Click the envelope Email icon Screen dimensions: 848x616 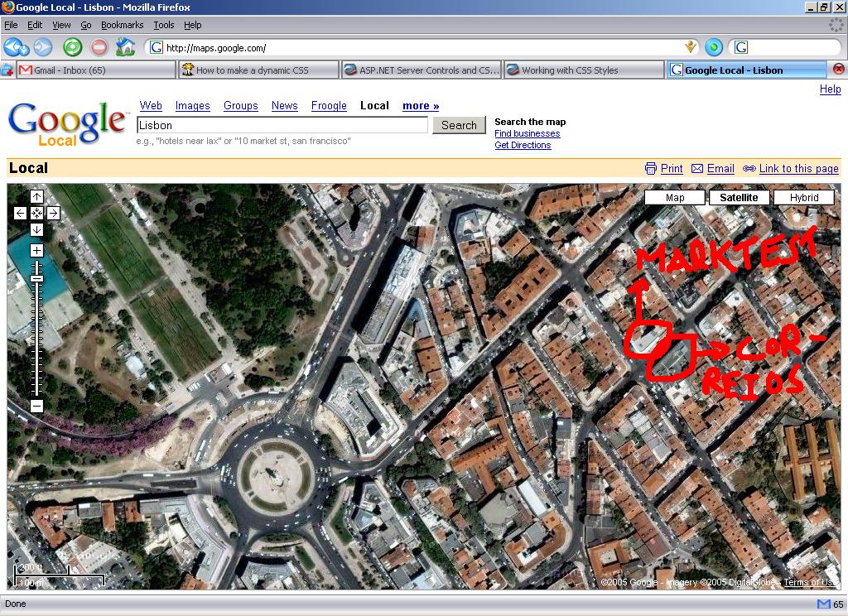697,169
